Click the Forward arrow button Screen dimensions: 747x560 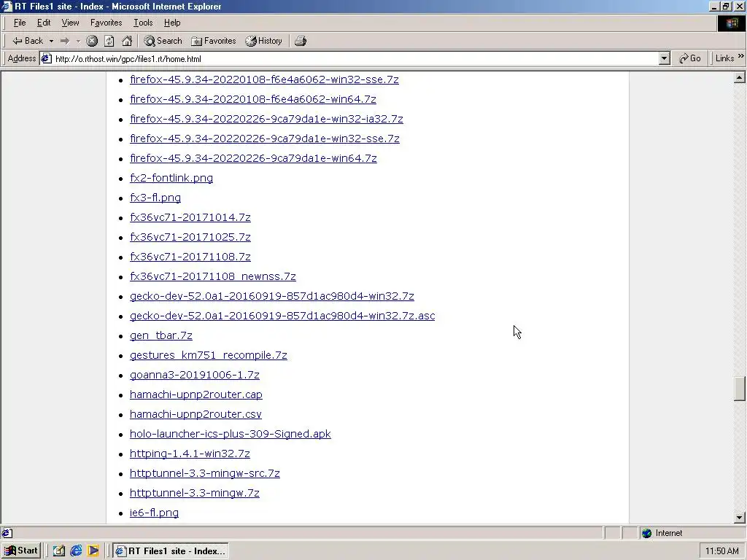pos(65,41)
